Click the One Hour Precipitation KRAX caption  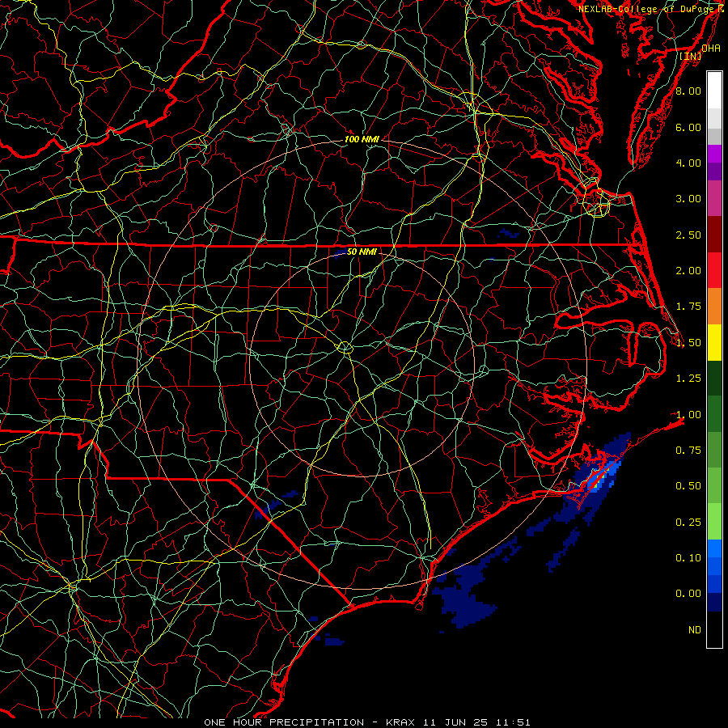(x=366, y=722)
